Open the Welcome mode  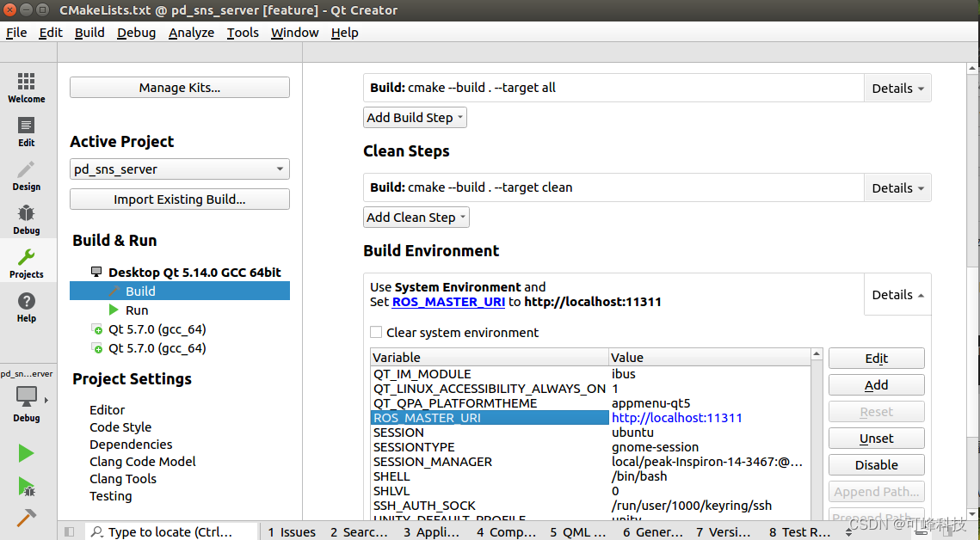pyautogui.click(x=27, y=88)
